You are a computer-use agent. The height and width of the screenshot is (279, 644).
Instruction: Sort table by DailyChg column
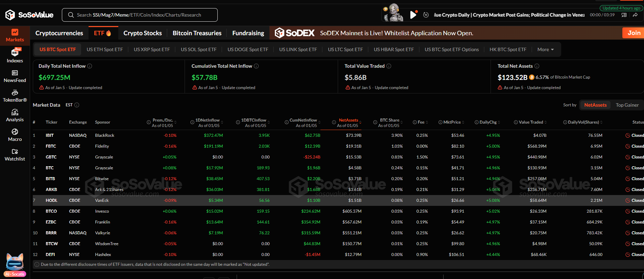[x=488, y=122]
